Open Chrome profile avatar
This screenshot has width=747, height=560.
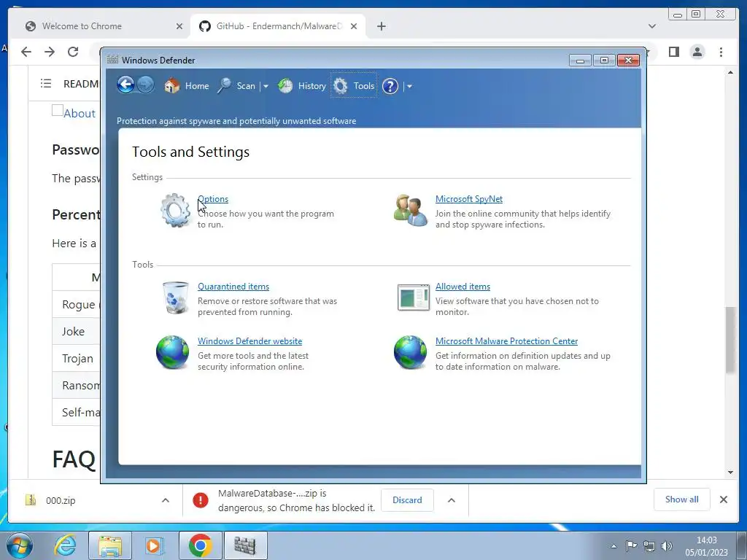697,52
